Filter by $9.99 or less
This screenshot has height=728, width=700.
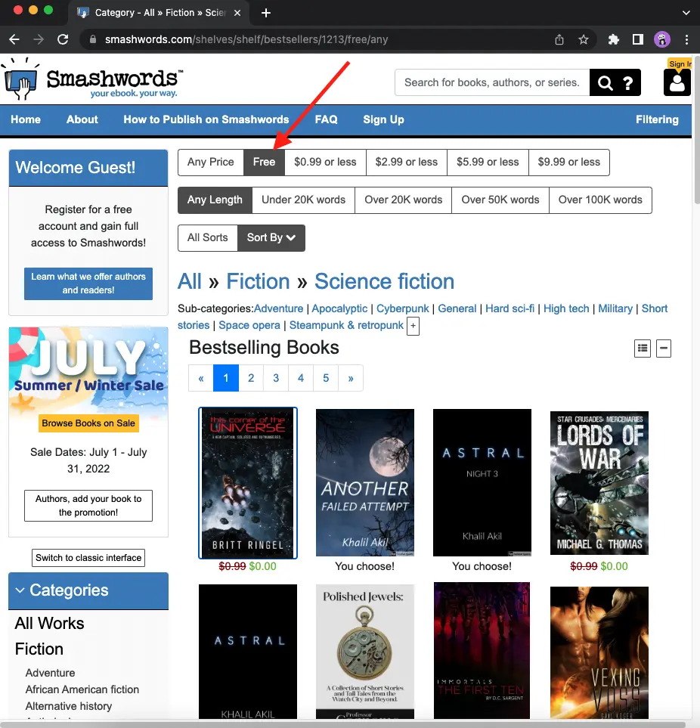(568, 162)
